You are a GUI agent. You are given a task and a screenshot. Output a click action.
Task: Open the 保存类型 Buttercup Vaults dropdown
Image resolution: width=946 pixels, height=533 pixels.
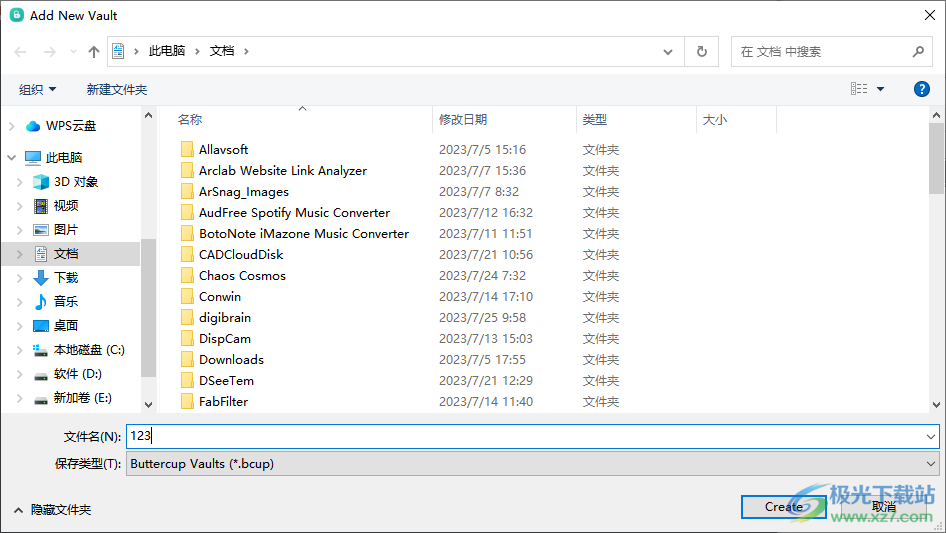click(x=532, y=464)
